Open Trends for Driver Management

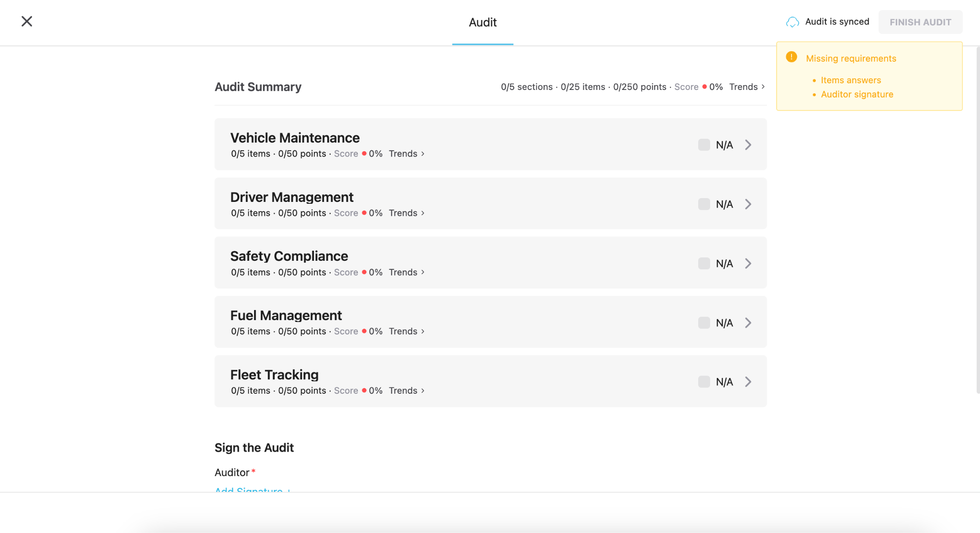[x=406, y=213]
